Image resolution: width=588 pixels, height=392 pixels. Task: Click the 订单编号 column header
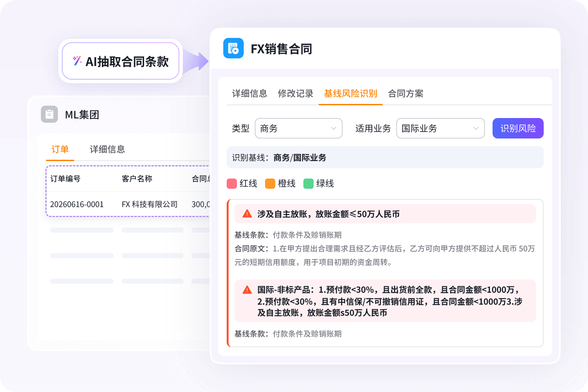pos(65,179)
